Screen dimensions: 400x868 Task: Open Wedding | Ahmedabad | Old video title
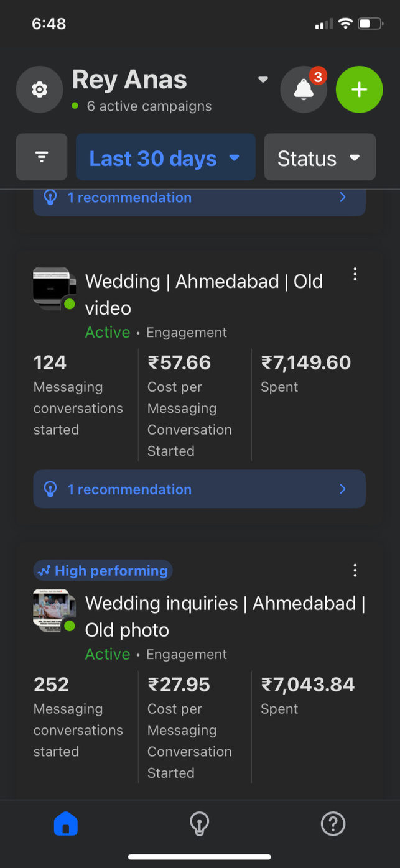click(x=203, y=294)
